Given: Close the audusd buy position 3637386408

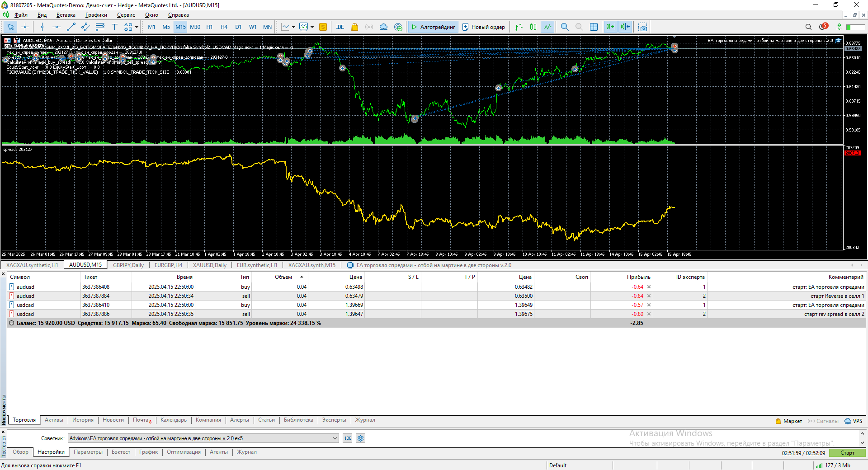Looking at the screenshot, I should coord(649,287).
